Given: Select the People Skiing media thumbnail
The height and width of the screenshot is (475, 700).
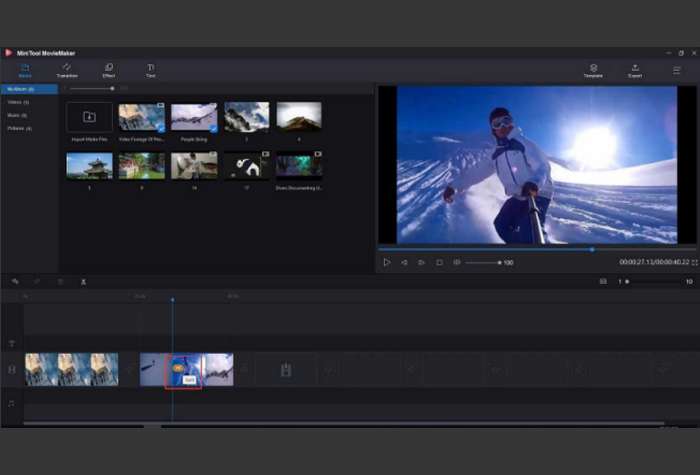Looking at the screenshot, I should [x=194, y=117].
